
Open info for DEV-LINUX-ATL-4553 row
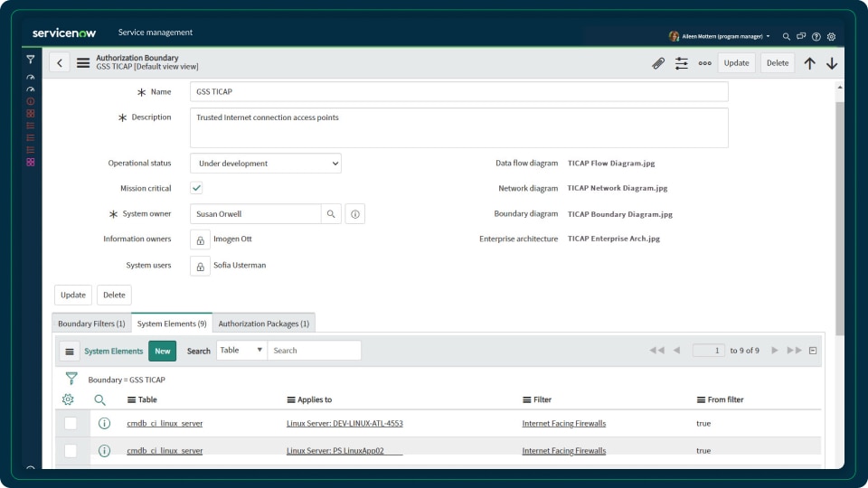[104, 423]
